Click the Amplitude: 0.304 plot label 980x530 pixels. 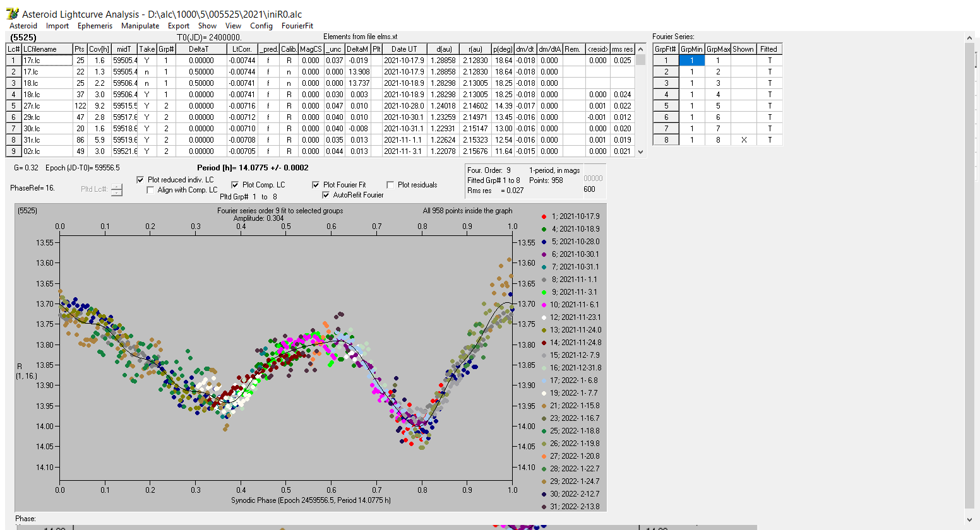(x=259, y=218)
